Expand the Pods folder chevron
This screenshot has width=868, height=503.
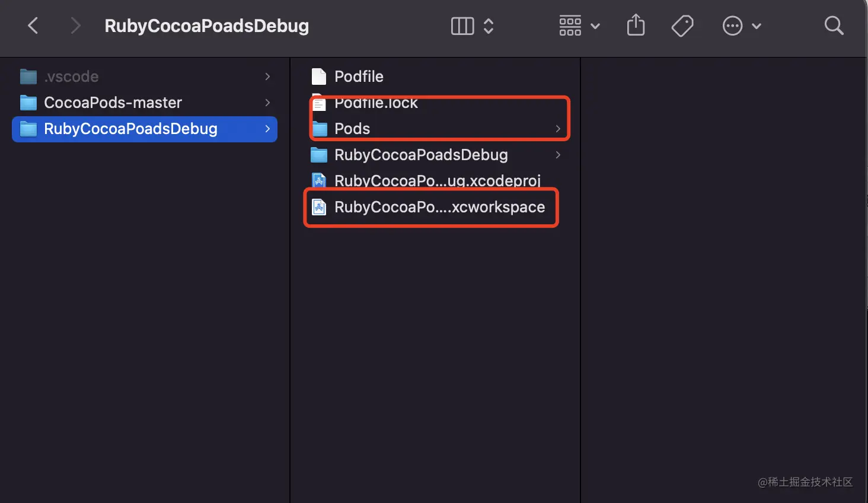coord(558,129)
